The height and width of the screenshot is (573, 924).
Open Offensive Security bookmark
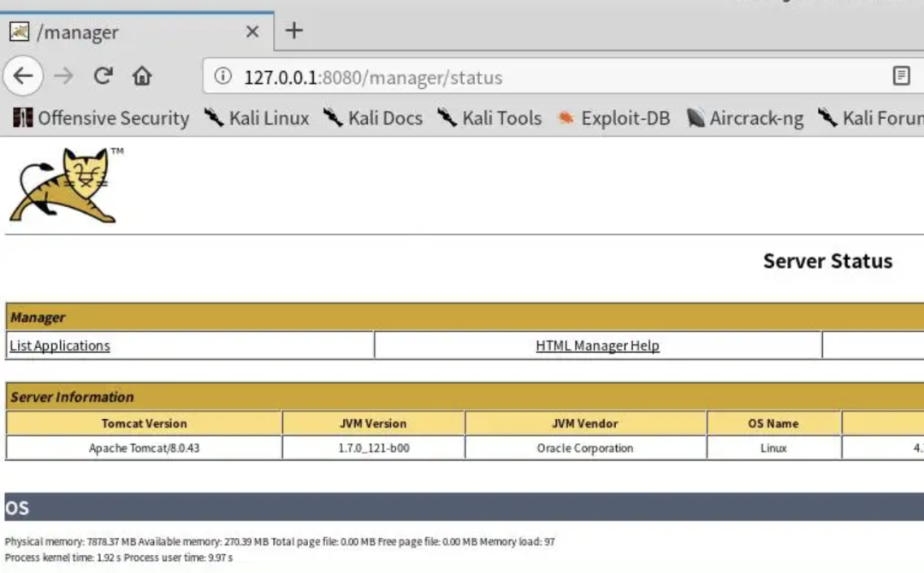tap(102, 118)
